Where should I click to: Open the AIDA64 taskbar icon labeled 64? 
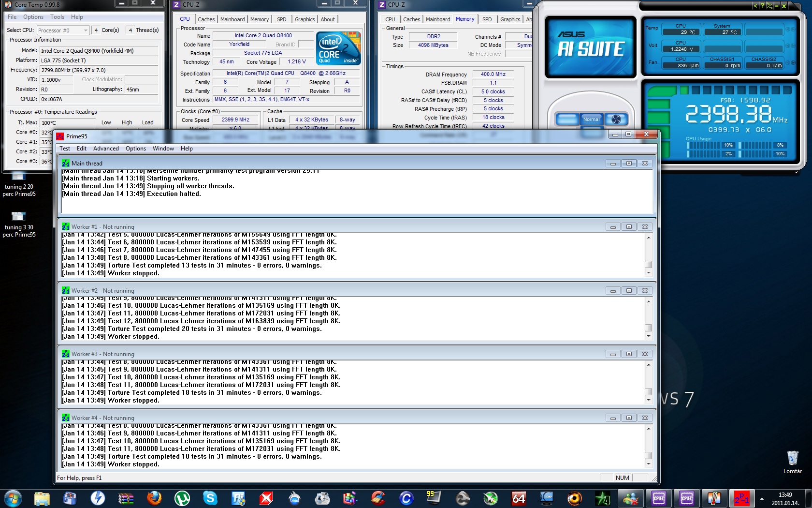[x=519, y=498]
